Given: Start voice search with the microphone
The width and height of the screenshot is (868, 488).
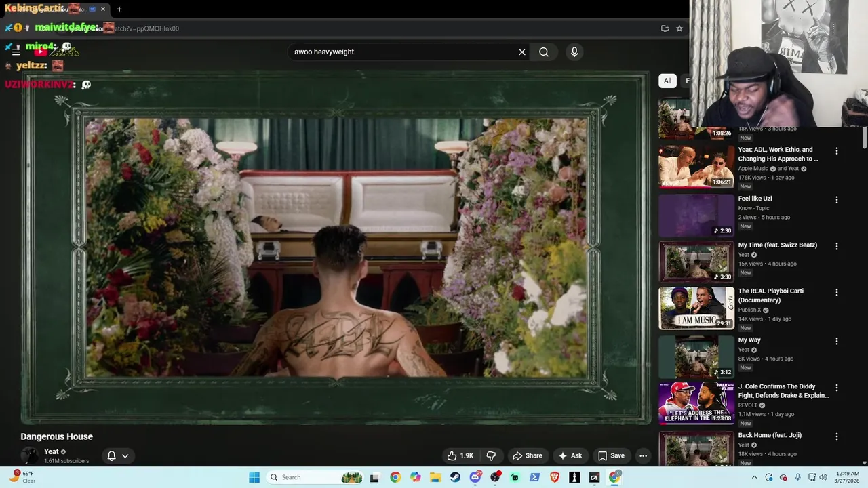Looking at the screenshot, I should pos(574,52).
